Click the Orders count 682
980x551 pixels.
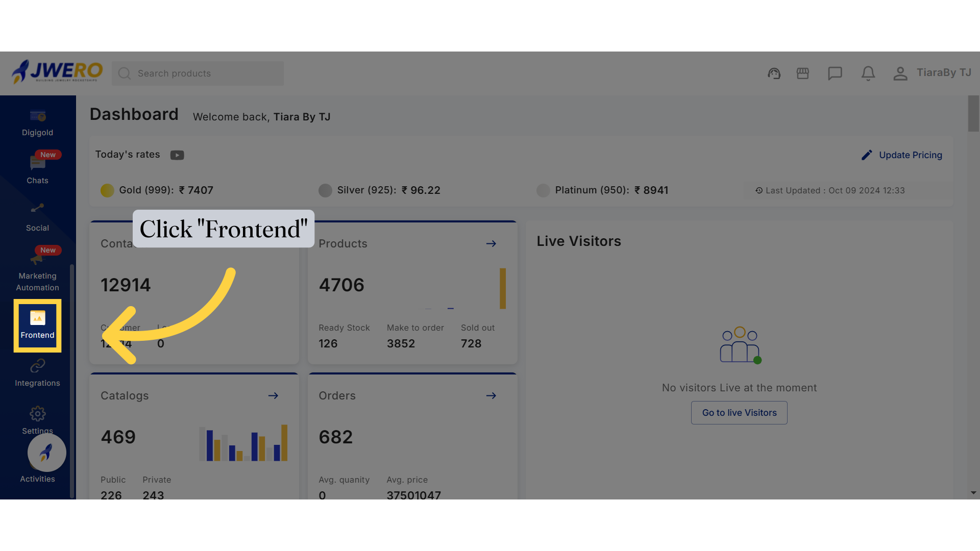click(336, 437)
